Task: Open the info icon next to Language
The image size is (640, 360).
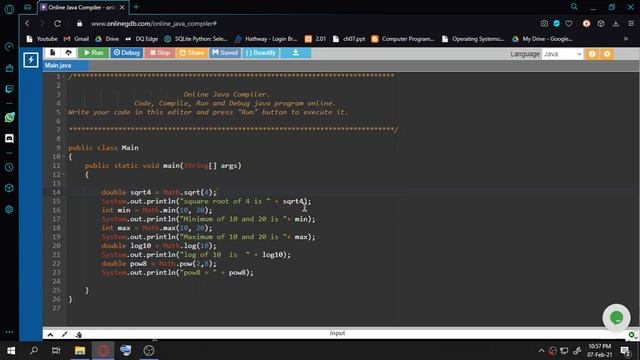Action: [592, 54]
